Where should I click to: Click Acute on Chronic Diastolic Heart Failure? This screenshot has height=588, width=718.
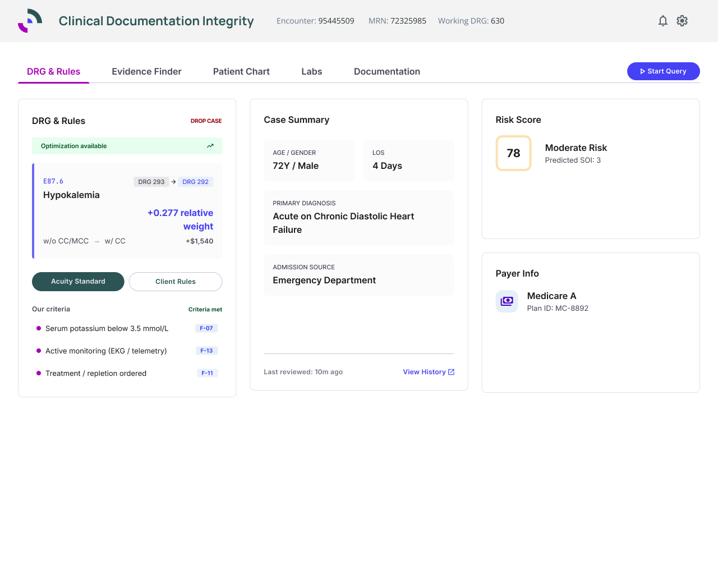click(x=343, y=223)
